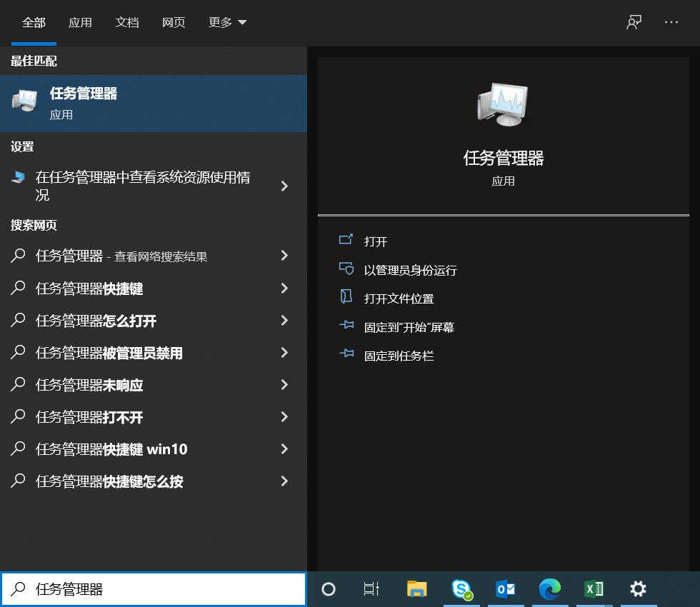Open the ellipsis options menu
Image resolution: width=700 pixels, height=607 pixels.
pyautogui.click(x=671, y=22)
